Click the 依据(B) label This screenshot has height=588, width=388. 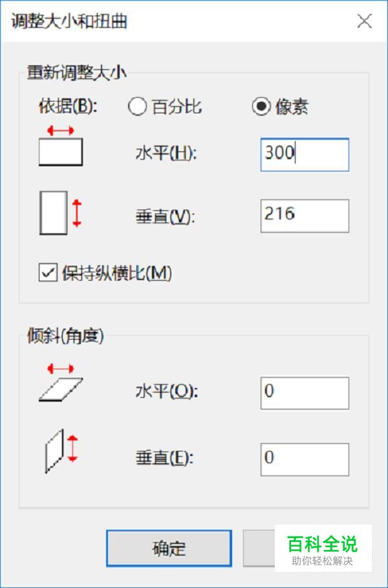(x=68, y=107)
